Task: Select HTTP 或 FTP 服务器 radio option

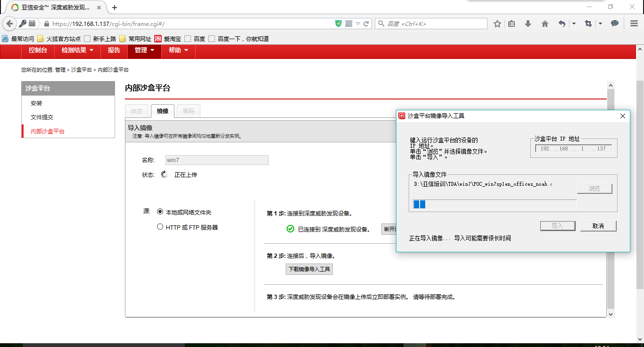Action: pos(160,227)
